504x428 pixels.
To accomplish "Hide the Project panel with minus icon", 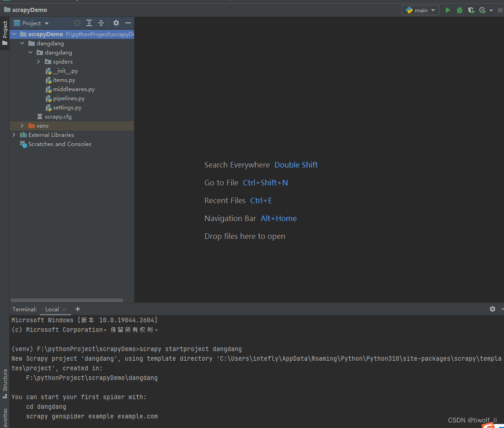I will click(x=128, y=23).
